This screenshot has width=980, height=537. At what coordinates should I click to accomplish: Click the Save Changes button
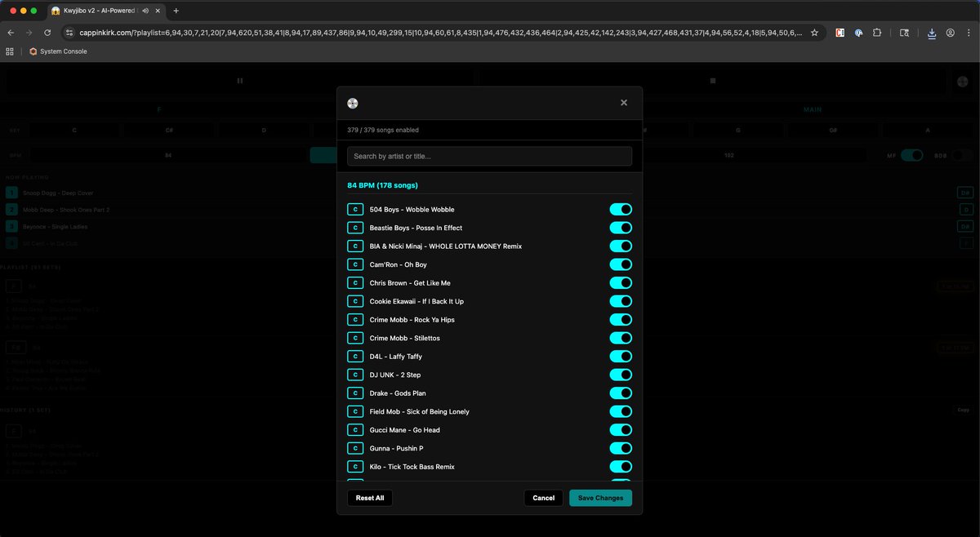[601, 498]
